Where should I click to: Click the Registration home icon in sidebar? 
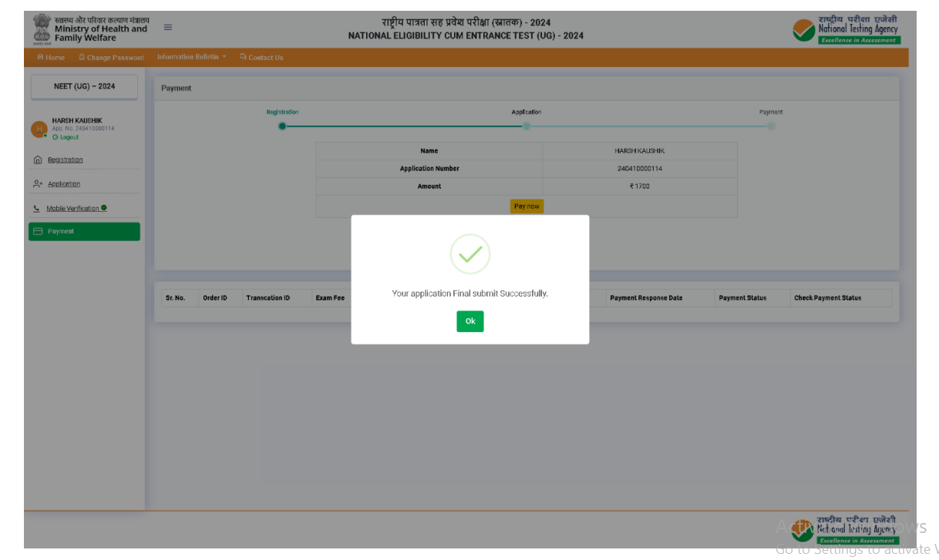[38, 160]
